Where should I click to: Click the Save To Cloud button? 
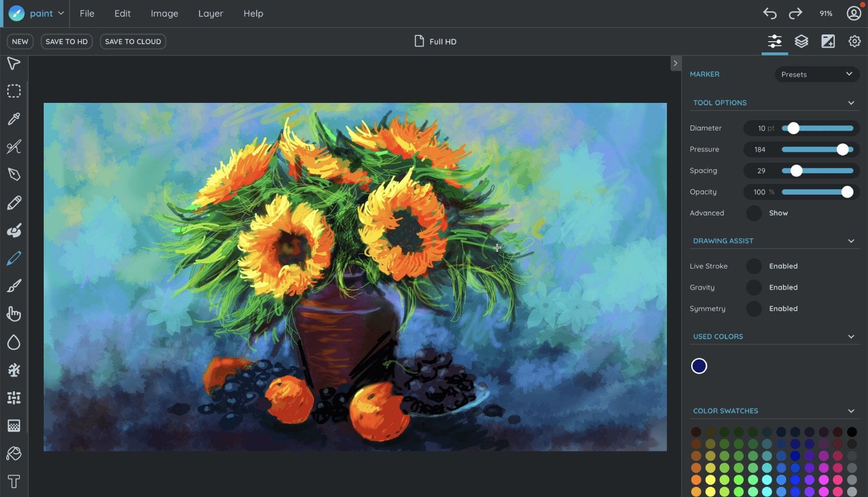pyautogui.click(x=133, y=41)
